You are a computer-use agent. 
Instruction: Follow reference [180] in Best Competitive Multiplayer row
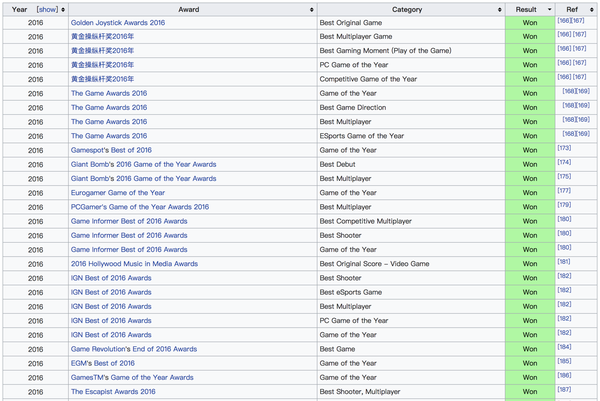tap(564, 219)
